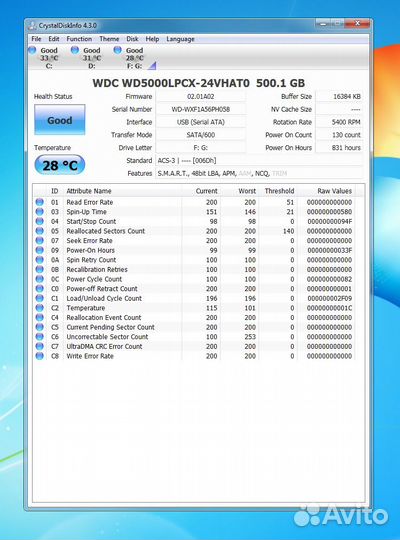Open the Function menu
Screen dimensions: 400x540
point(79,39)
